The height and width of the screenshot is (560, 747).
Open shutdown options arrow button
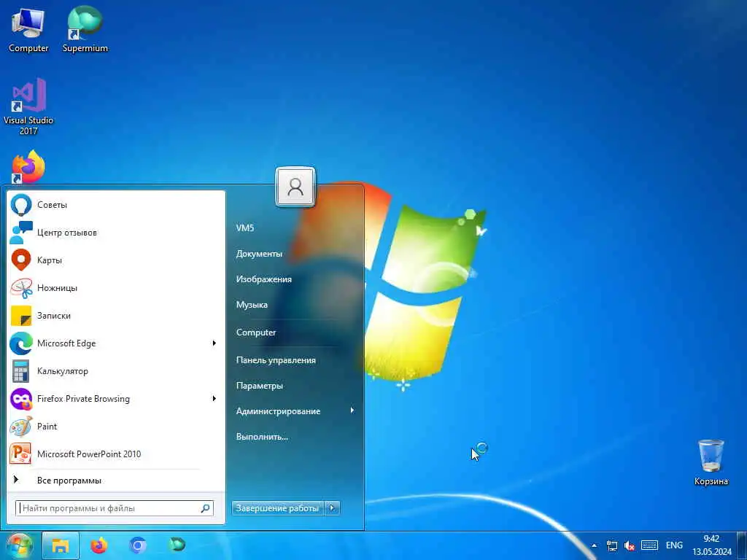pos(333,508)
